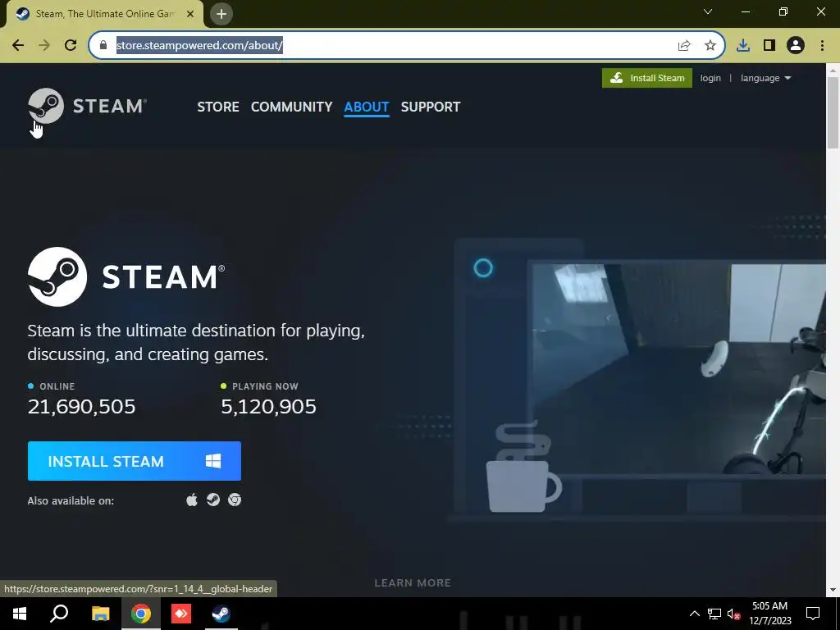Switch to Chrome in the taskbar
This screenshot has height=630, width=840.
(141, 614)
